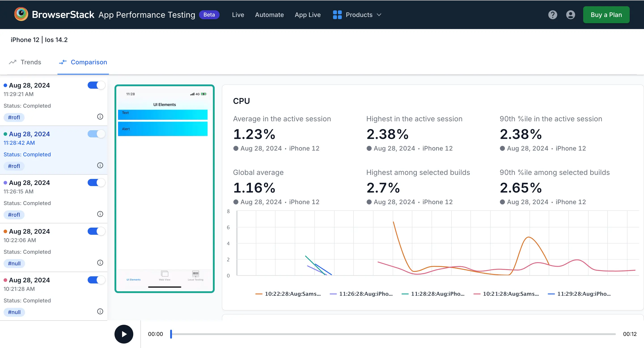Click the info icon on #rofl tag
Viewport: 644px width, 348px height.
(100, 116)
